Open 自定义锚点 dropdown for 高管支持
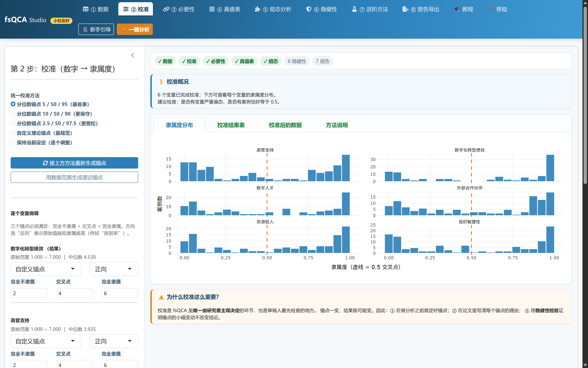The height and width of the screenshot is (368, 588). (x=46, y=341)
